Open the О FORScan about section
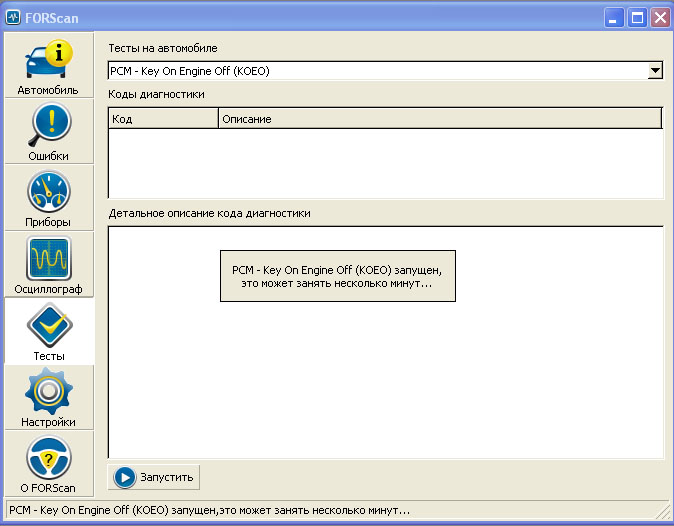Image resolution: width=674 pixels, height=526 pixels. point(49,463)
